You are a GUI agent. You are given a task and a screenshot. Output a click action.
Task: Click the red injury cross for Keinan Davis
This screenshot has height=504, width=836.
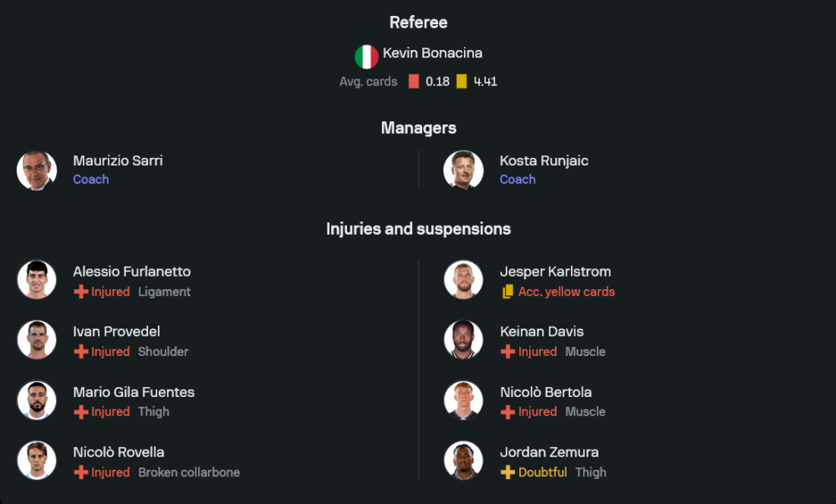click(507, 352)
